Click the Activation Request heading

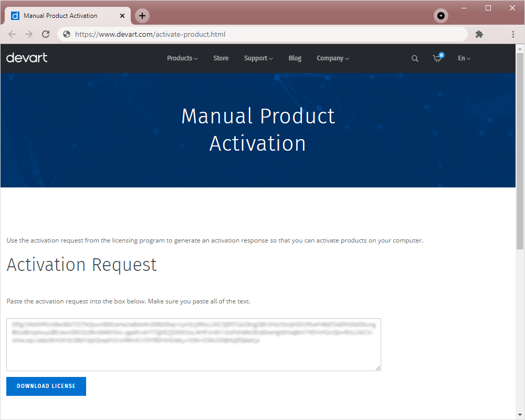82,265
